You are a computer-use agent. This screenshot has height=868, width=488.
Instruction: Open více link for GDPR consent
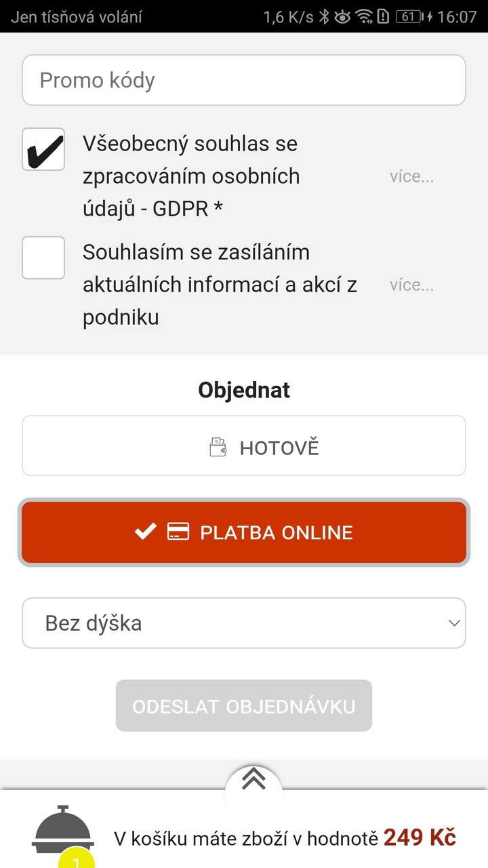click(x=411, y=177)
